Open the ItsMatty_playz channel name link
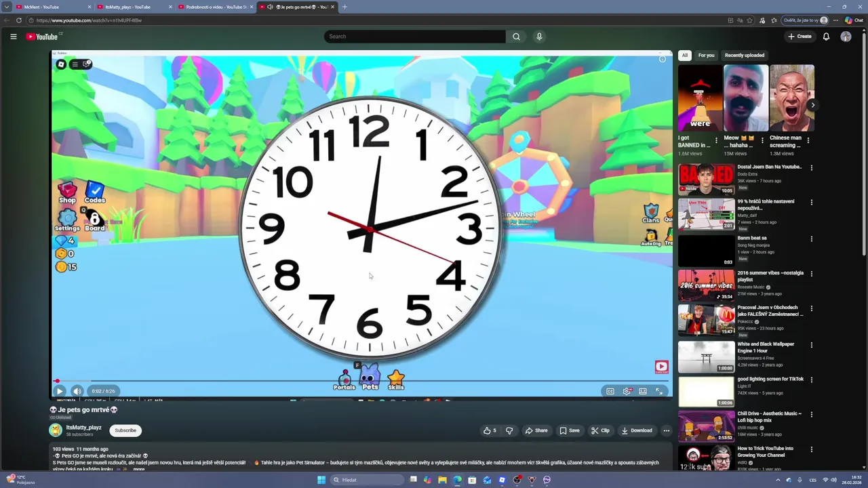This screenshot has width=868, height=488. click(x=83, y=428)
